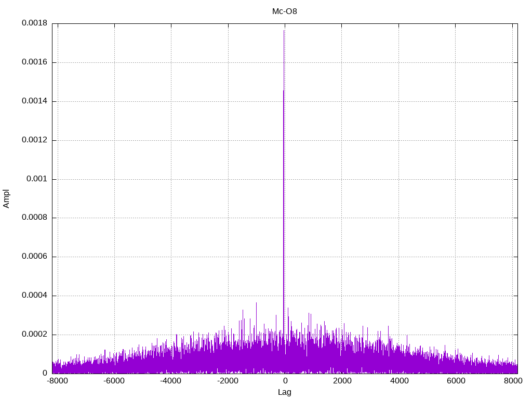This screenshot has height=399, width=532.
Task: Click the -4000 x-axis tick label
Action: [x=170, y=381]
